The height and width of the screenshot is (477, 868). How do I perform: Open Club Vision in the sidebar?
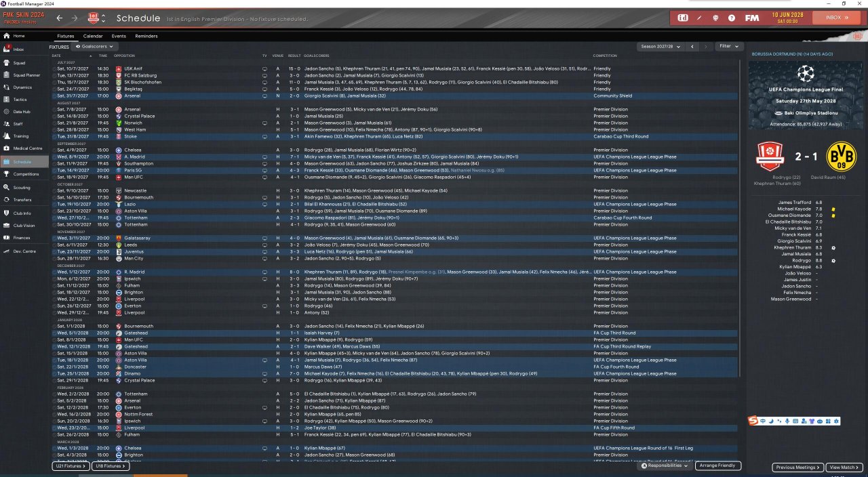24,226
